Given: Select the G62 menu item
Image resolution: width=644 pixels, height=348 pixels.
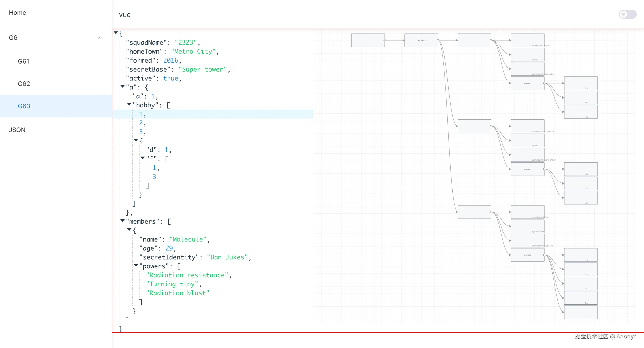Looking at the screenshot, I should (x=24, y=83).
